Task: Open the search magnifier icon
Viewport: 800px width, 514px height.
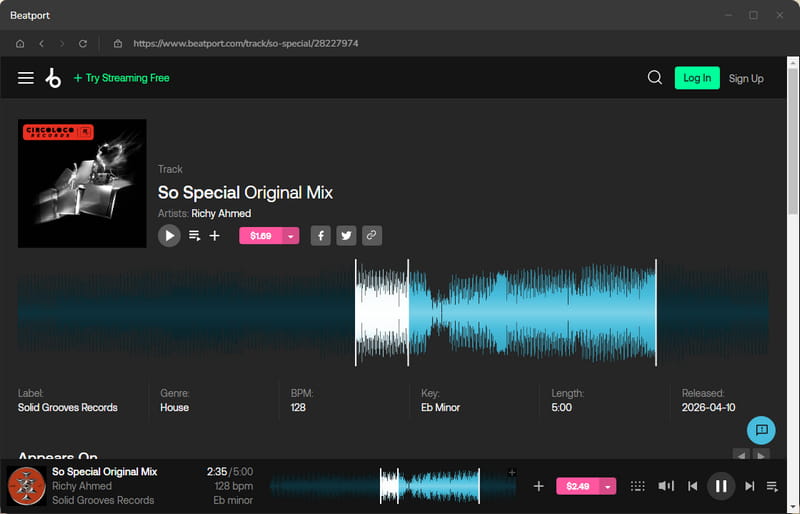Action: point(655,78)
